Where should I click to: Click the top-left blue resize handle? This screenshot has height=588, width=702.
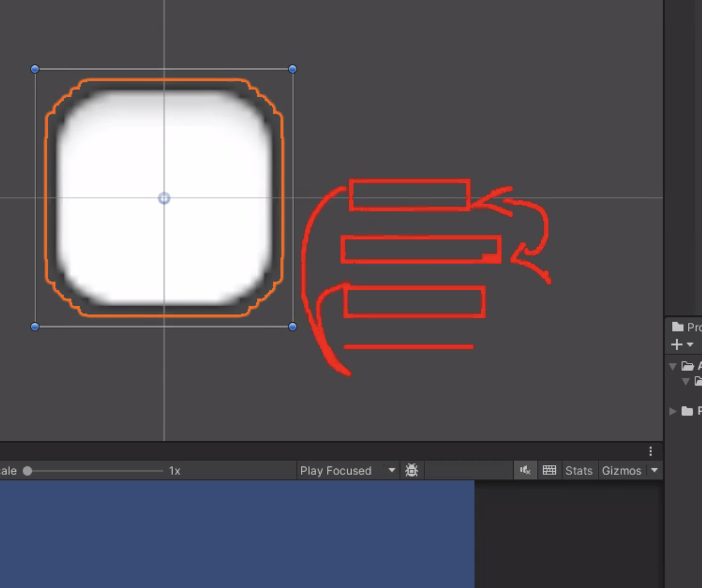(35, 69)
